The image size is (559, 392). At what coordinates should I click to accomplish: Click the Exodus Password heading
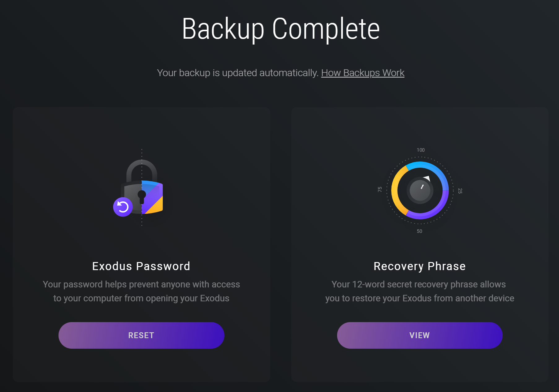coord(141,266)
